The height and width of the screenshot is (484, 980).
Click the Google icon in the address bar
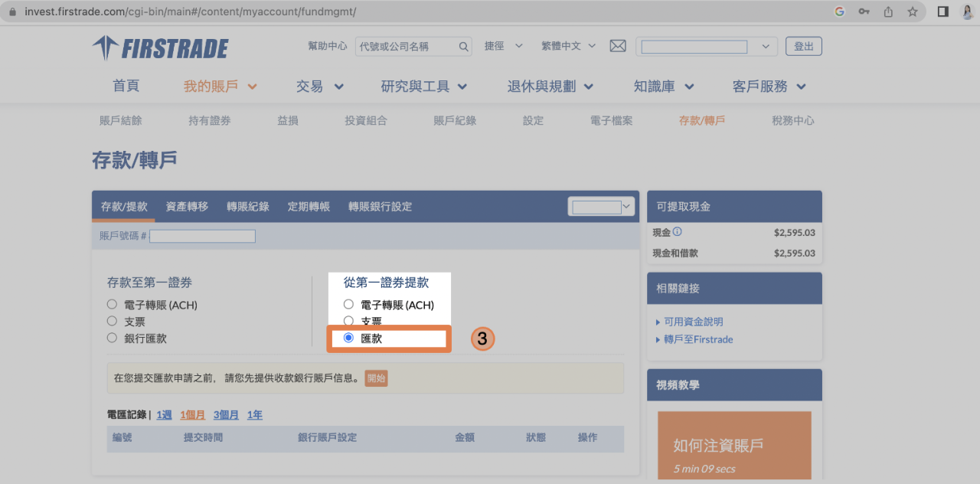coord(839,11)
